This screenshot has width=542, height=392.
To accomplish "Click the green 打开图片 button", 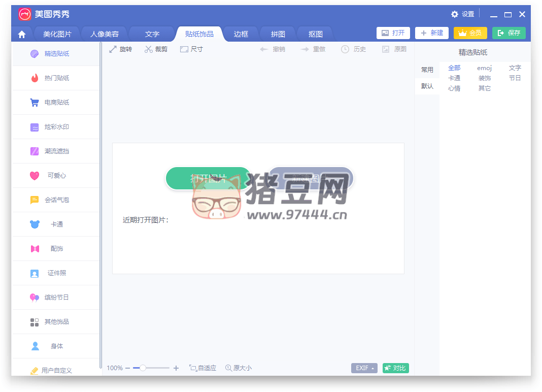I will pos(208,178).
